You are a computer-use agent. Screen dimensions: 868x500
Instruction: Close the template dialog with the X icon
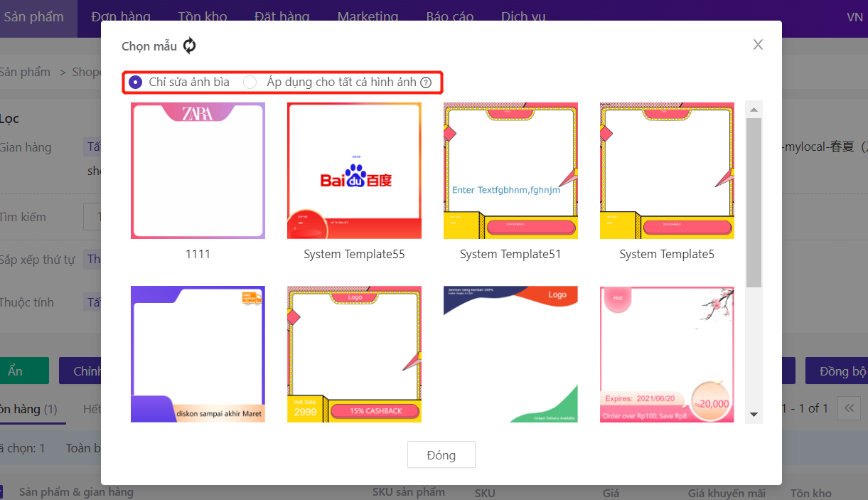pos(758,45)
